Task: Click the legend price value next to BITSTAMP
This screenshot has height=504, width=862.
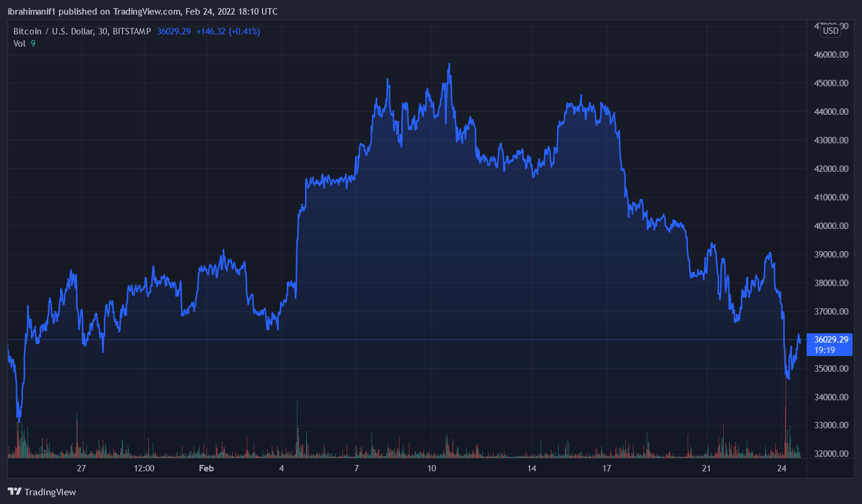Action: (174, 31)
